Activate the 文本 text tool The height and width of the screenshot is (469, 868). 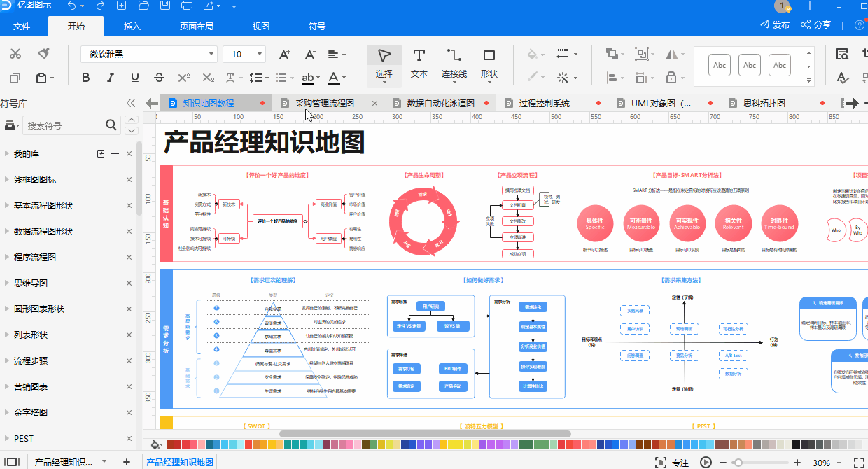(419, 63)
